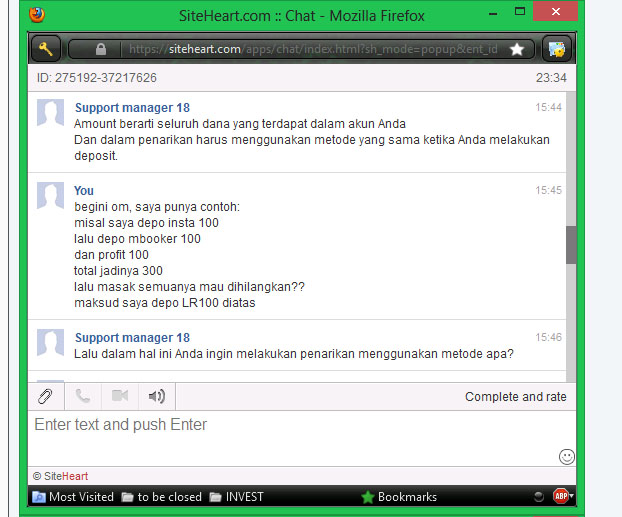Click Support manager 18 name at 15:46

[132, 338]
